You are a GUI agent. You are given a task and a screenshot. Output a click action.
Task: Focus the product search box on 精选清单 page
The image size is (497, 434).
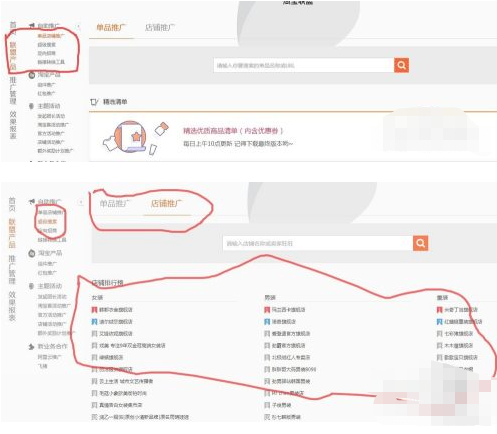click(304, 65)
